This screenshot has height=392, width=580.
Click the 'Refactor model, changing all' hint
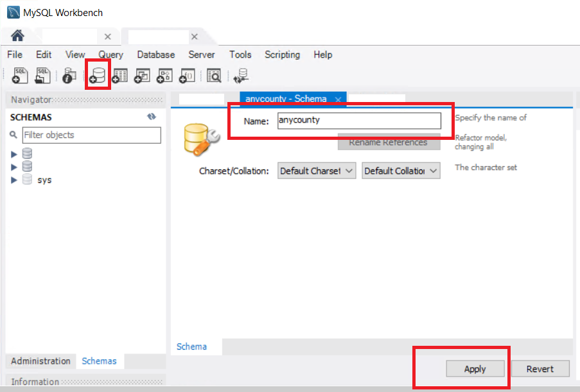pos(480,142)
